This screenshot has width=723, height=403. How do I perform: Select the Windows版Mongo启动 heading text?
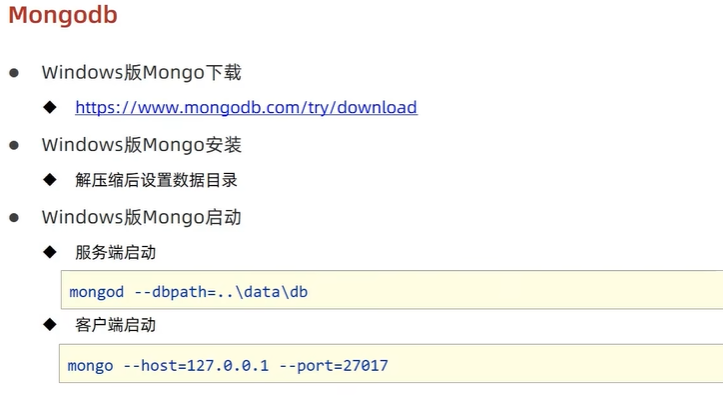pos(141,217)
